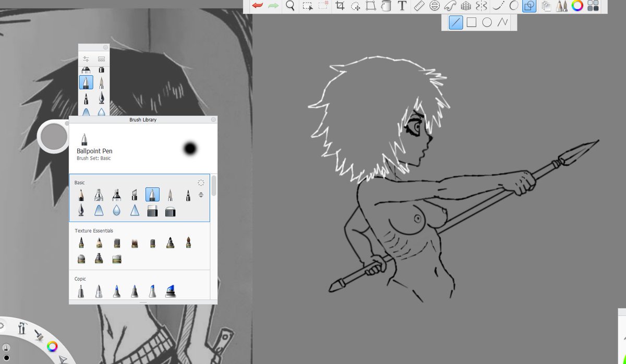This screenshot has height=364, width=626.
Task: Select the Crop tool
Action: point(340,6)
